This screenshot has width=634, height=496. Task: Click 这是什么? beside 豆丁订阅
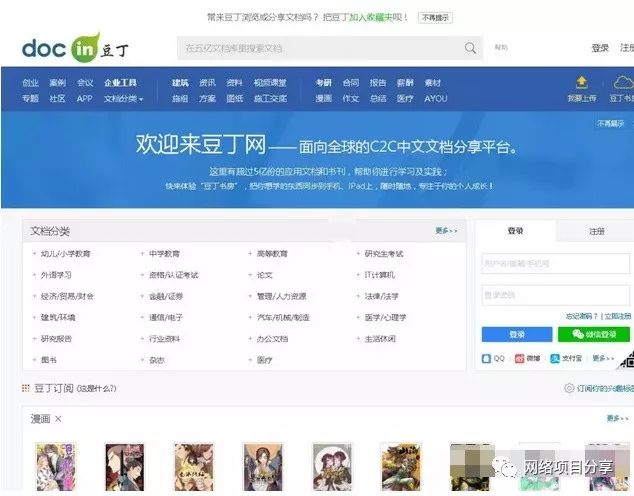coord(96,388)
